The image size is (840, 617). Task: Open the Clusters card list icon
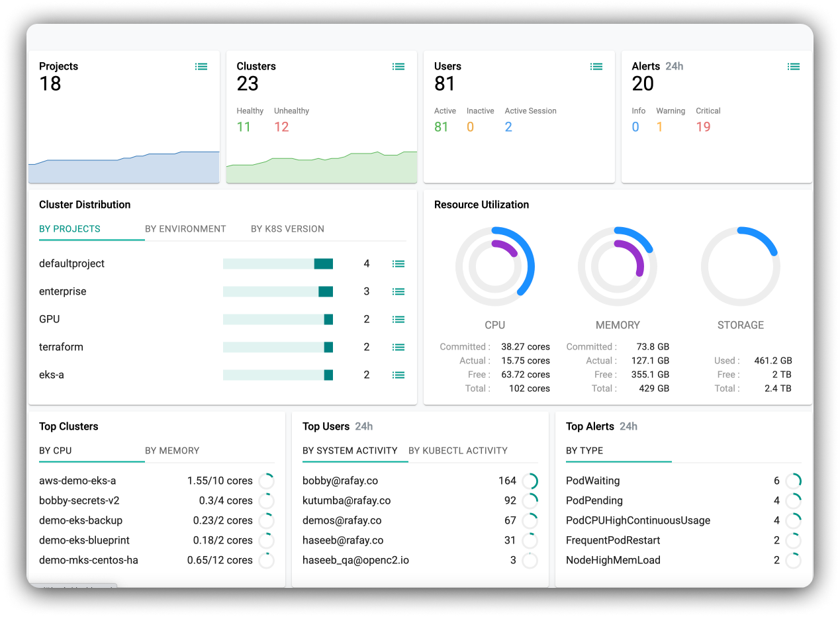coord(398,66)
